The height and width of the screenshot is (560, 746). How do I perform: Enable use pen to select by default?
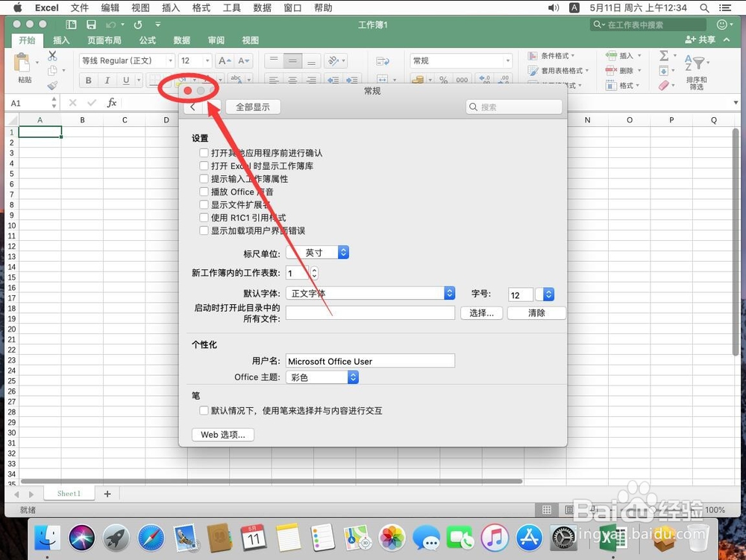(204, 410)
